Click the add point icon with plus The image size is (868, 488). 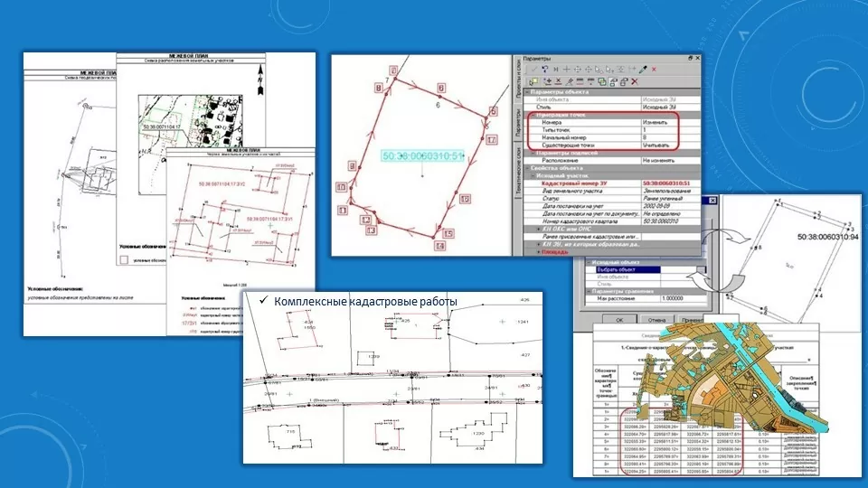548,82
